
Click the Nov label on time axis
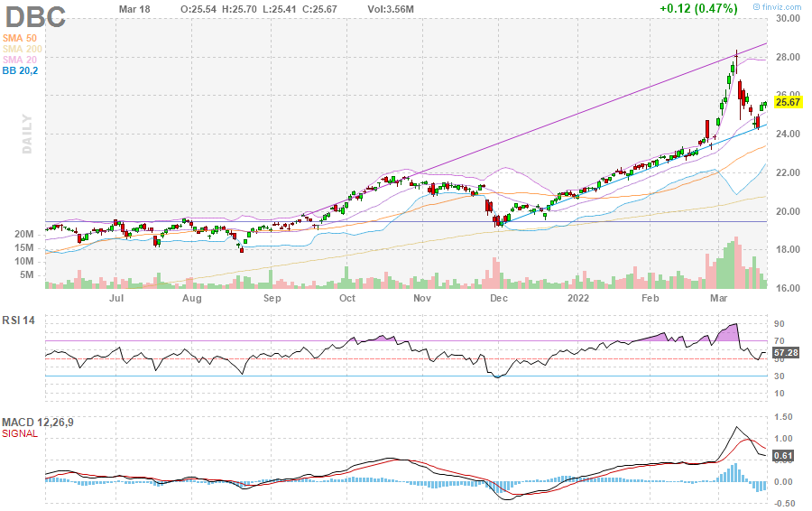click(x=422, y=298)
